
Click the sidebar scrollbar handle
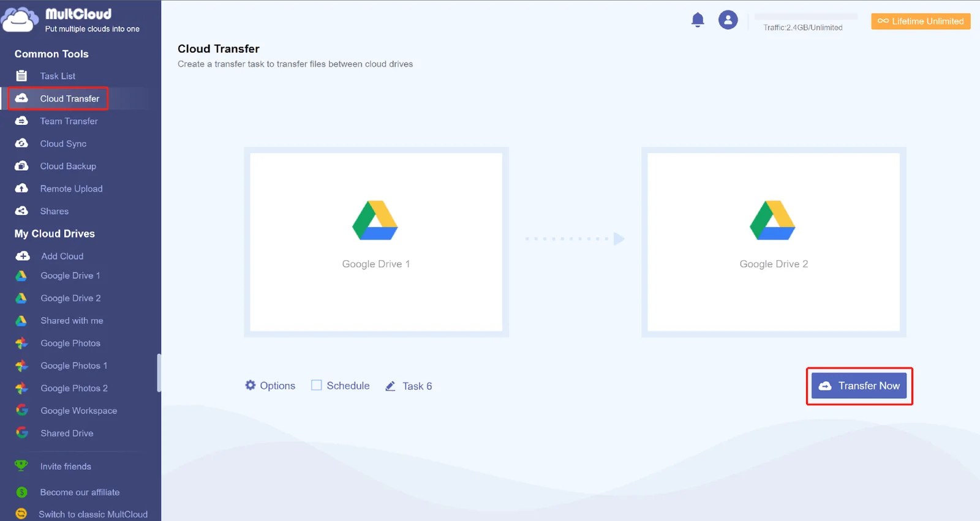coord(159,373)
